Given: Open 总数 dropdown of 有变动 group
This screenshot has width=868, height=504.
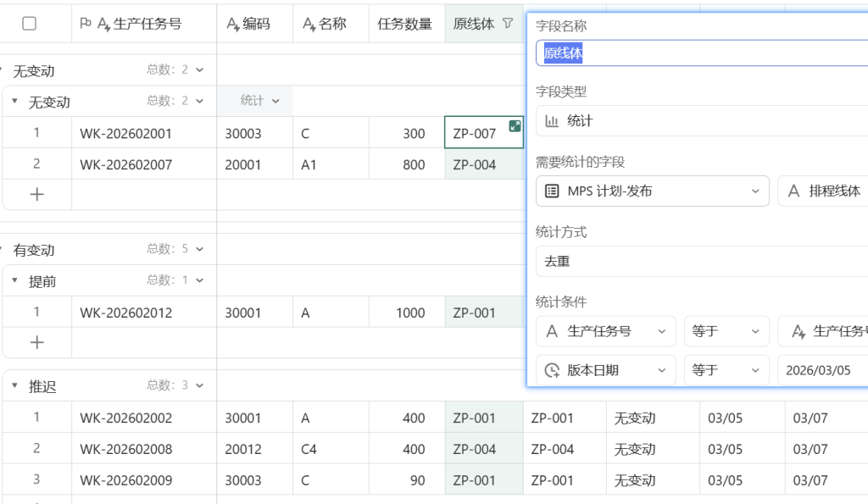Looking at the screenshot, I should coord(175,249).
